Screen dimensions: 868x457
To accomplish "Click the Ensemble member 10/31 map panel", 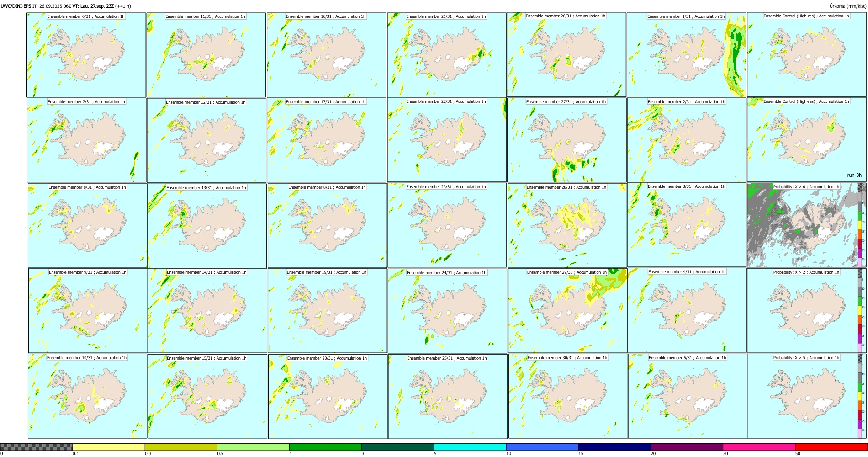I will point(88,396).
